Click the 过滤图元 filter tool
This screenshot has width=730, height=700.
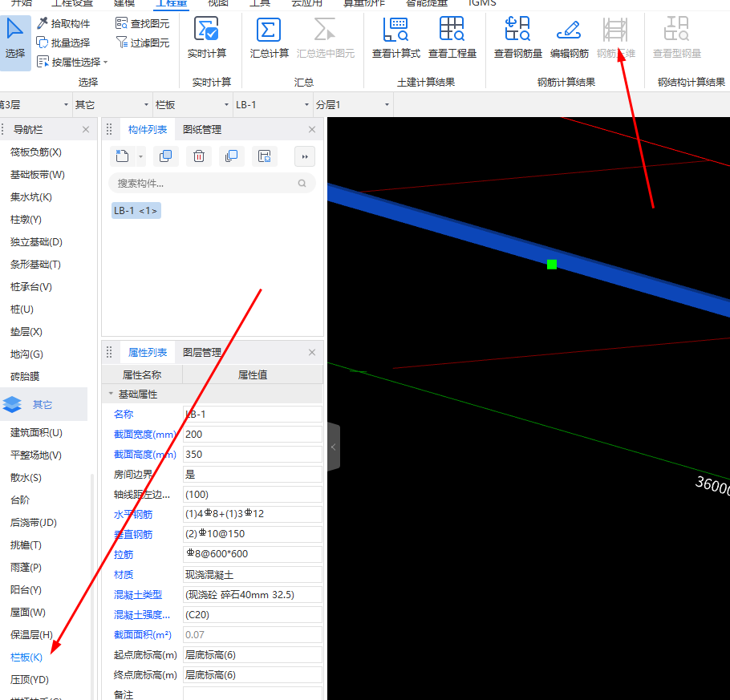pyautogui.click(x=143, y=42)
